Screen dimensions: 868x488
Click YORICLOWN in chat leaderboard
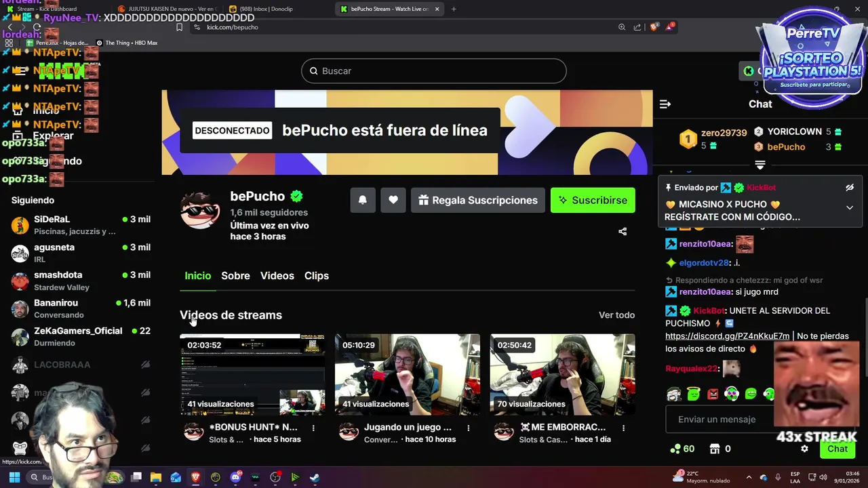point(794,131)
